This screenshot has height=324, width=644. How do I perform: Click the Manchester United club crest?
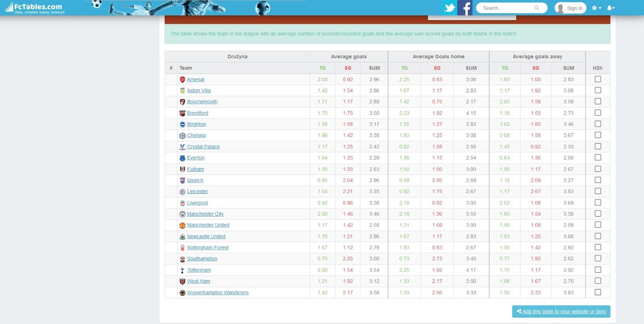(182, 225)
